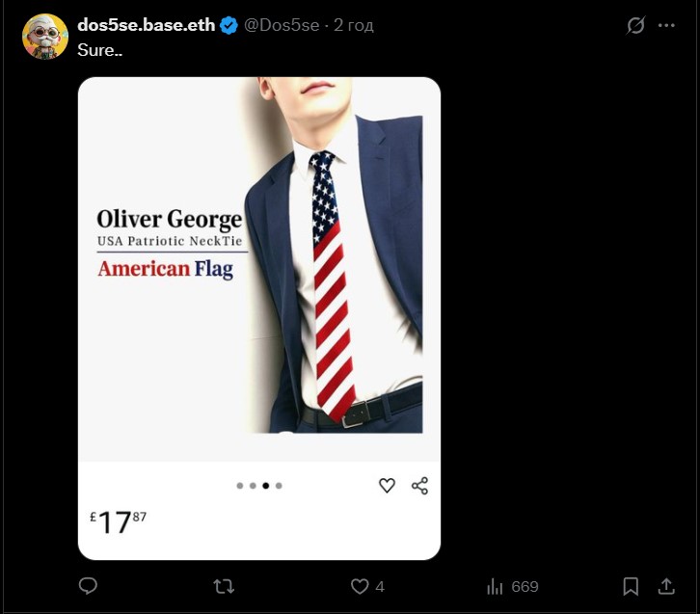700x614 pixels.
Task: Select the second carousel dot
Action: tap(253, 486)
